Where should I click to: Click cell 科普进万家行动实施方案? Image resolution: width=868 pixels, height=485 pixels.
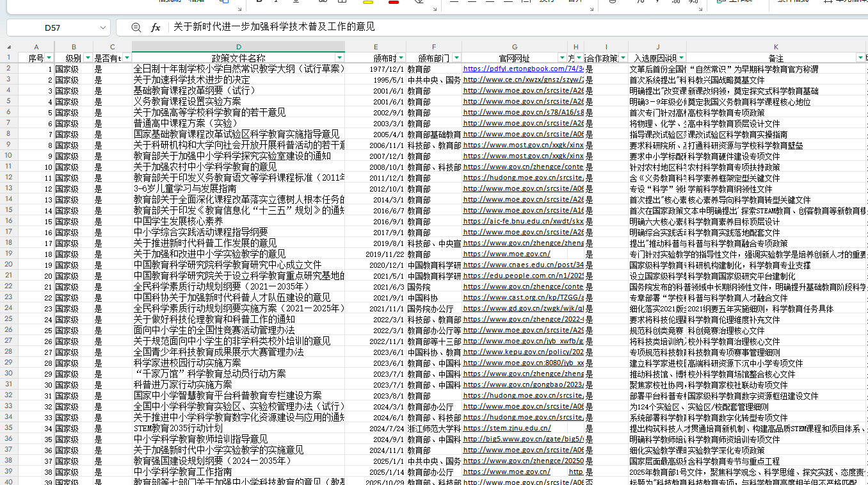point(238,384)
